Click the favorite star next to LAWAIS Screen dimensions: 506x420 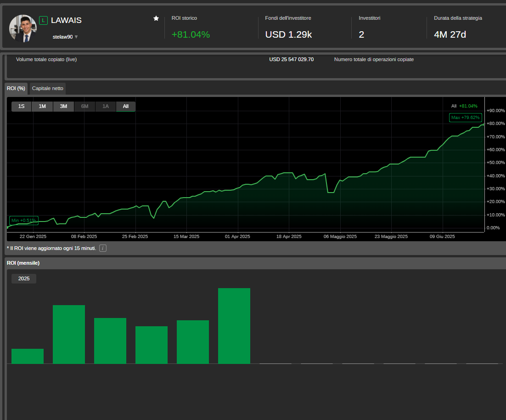point(156,18)
